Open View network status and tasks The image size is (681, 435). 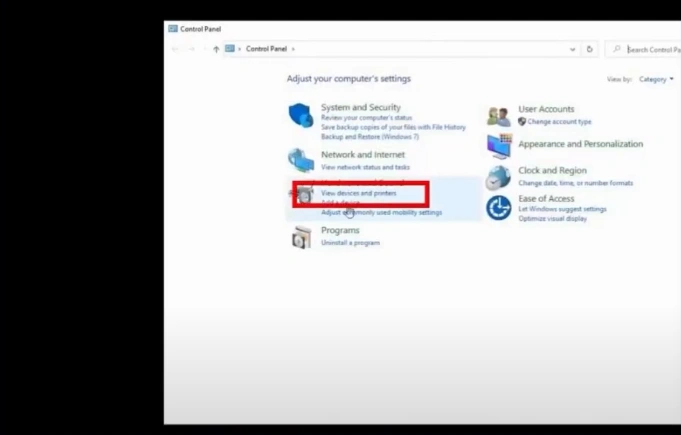365,167
